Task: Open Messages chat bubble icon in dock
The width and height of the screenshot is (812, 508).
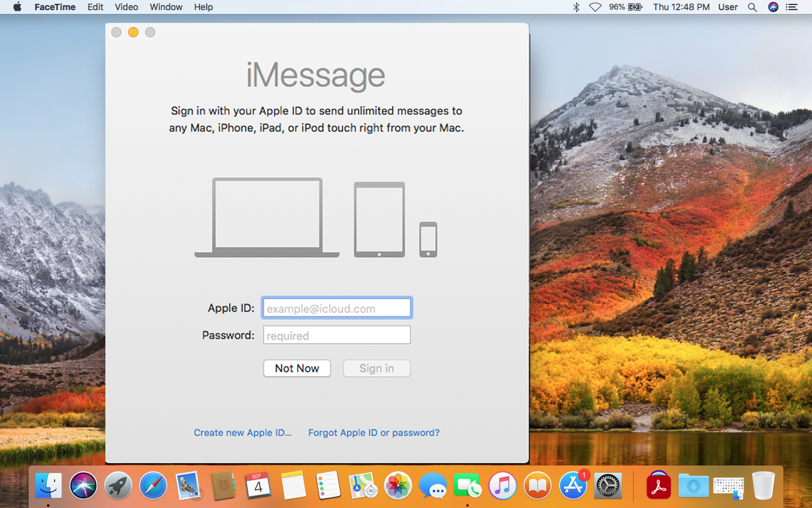Action: [433, 486]
